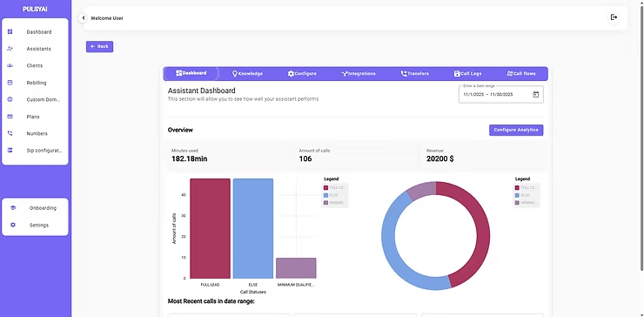The width and height of the screenshot is (644, 317).
Task: Open the Dashboard sidebar menu item
Action: (35, 31)
